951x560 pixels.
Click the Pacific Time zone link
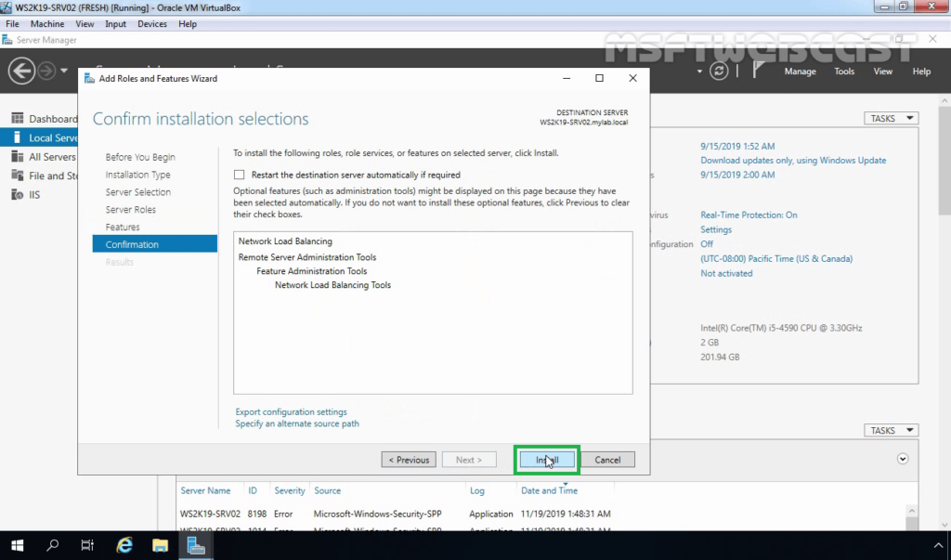tap(776, 258)
